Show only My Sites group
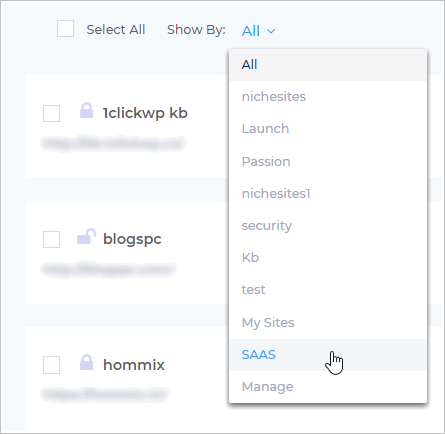Screen dimensions: 445x434 [x=328, y=322]
